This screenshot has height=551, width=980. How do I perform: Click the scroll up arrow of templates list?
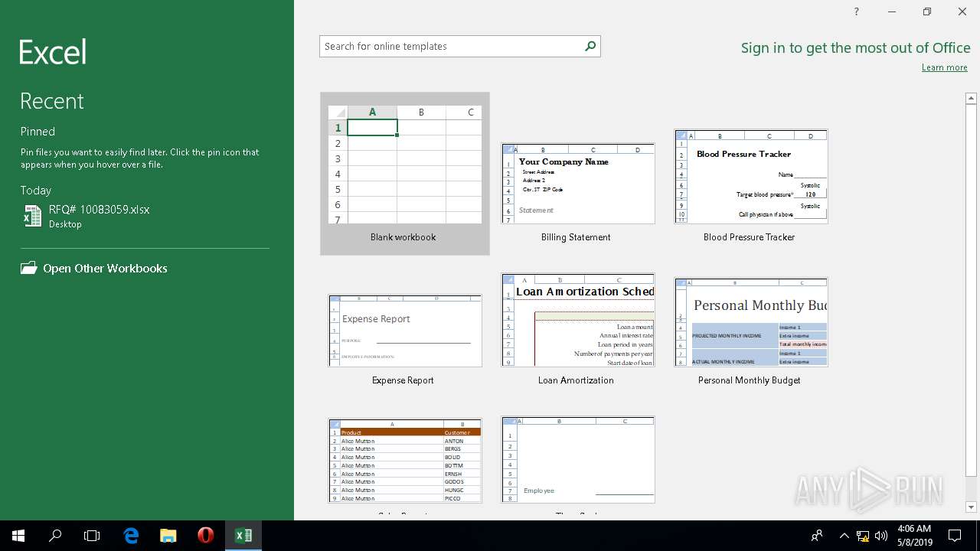[971, 98]
